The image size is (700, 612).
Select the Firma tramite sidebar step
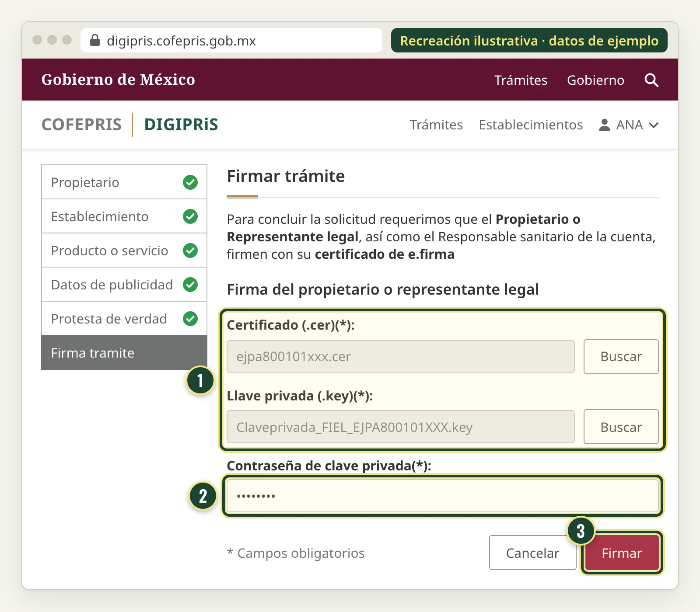pyautogui.click(x=124, y=353)
